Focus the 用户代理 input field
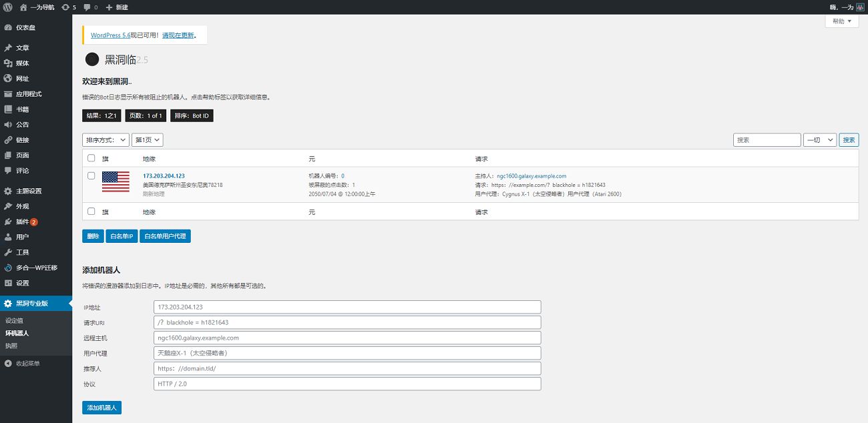This screenshot has height=423, width=868. coord(347,353)
